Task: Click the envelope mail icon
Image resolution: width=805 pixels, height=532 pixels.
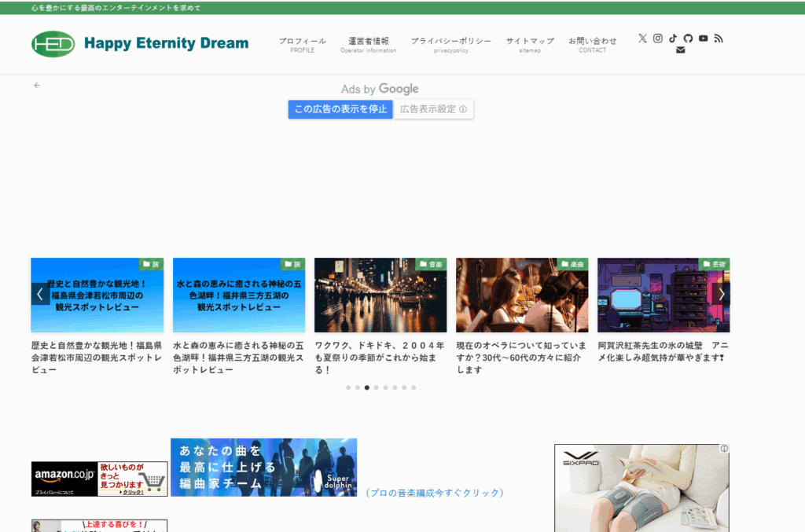Action: coord(680,50)
